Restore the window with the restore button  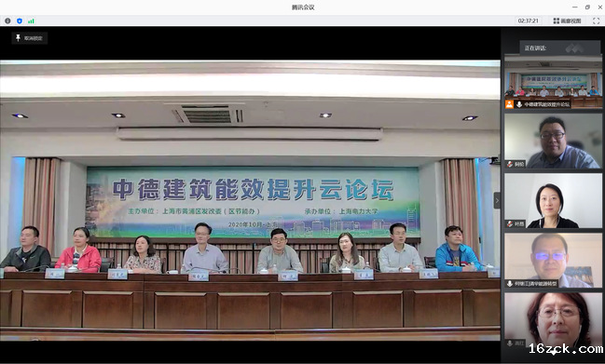[x=587, y=7]
